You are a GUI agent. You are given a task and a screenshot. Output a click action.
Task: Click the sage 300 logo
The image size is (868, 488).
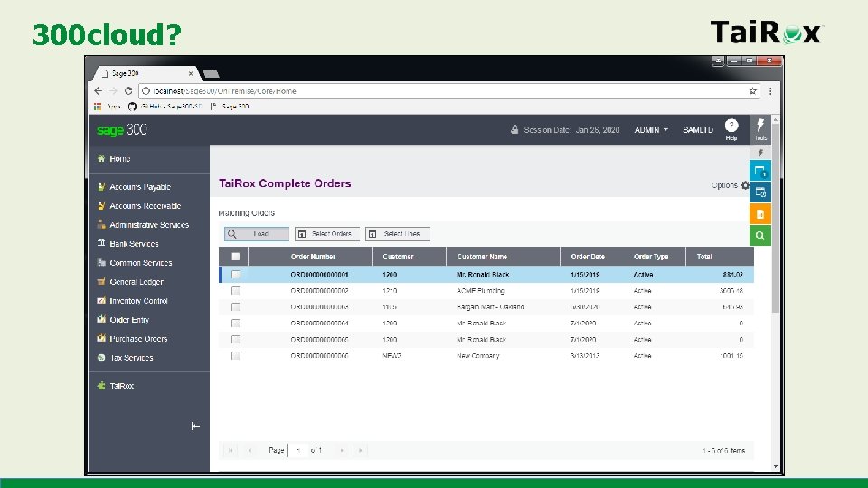[x=122, y=130]
